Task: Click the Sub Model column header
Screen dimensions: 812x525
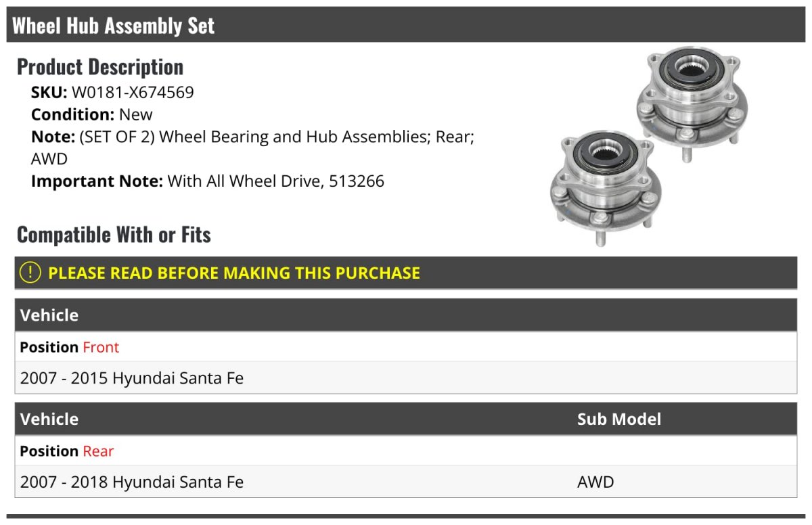Action: 619,419
